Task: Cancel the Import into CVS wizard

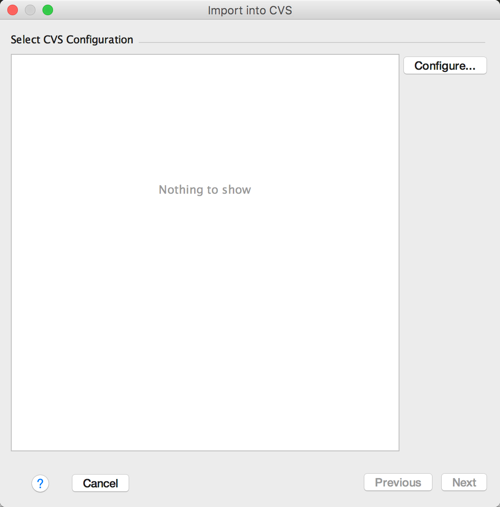Action: pos(100,483)
